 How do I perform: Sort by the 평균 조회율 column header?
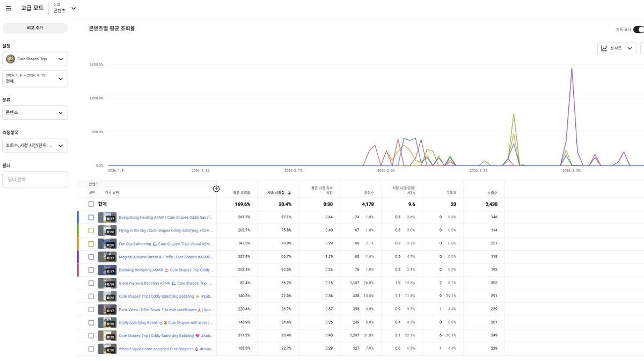[x=241, y=192]
